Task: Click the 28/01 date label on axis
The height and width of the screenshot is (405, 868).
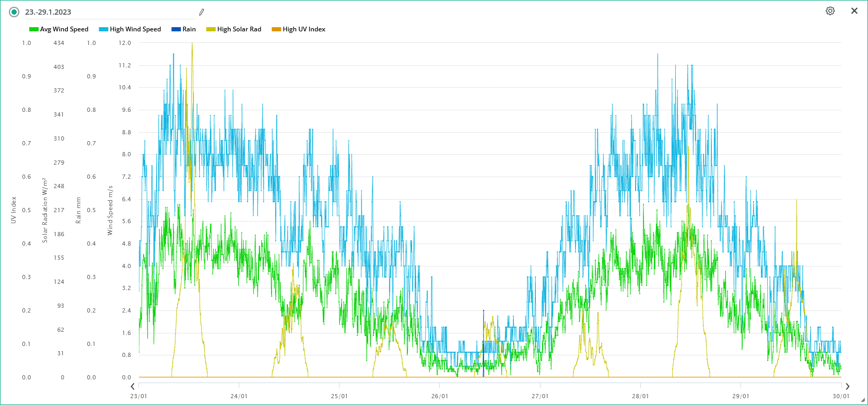Action: pos(640,396)
